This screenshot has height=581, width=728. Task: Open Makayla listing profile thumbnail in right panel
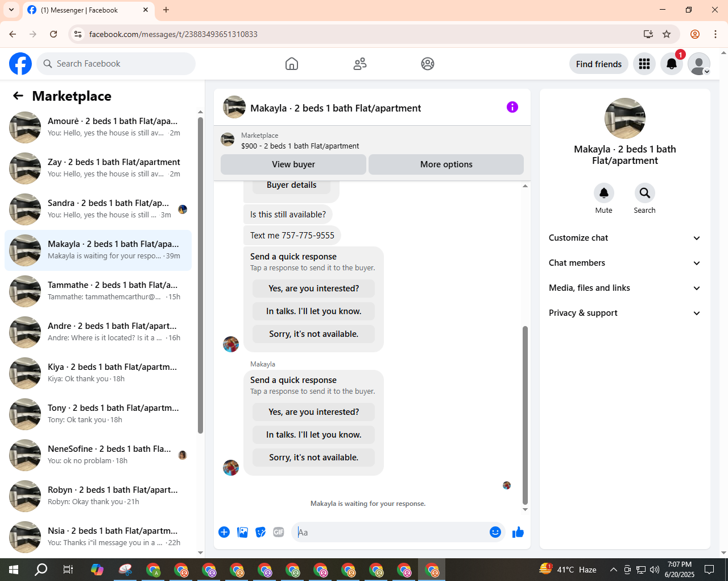[x=625, y=118]
